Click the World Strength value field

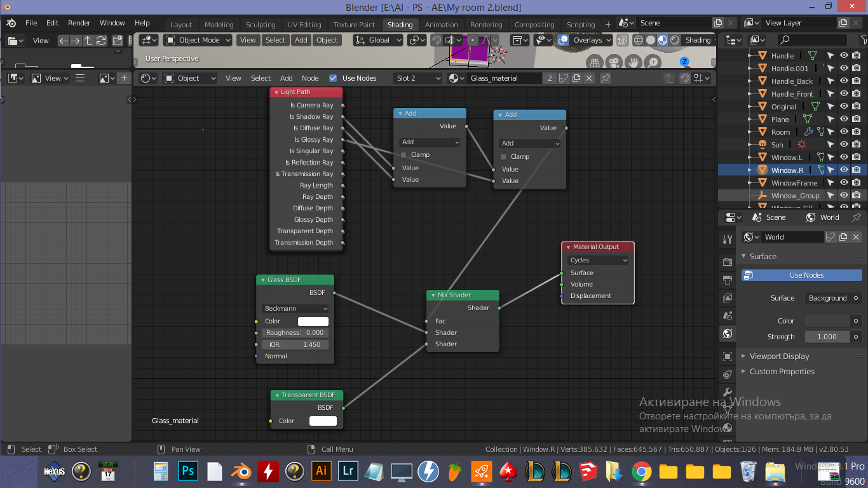[827, 337]
